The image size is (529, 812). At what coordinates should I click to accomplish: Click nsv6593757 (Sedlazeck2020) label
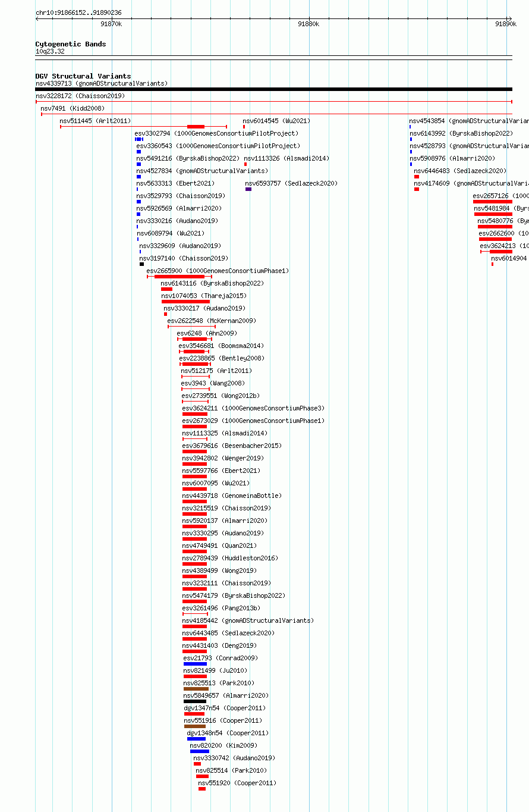click(x=291, y=183)
